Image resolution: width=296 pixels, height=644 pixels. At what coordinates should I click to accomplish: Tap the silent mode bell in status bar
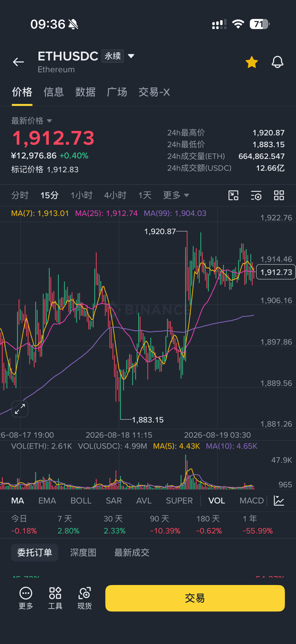tap(73, 24)
